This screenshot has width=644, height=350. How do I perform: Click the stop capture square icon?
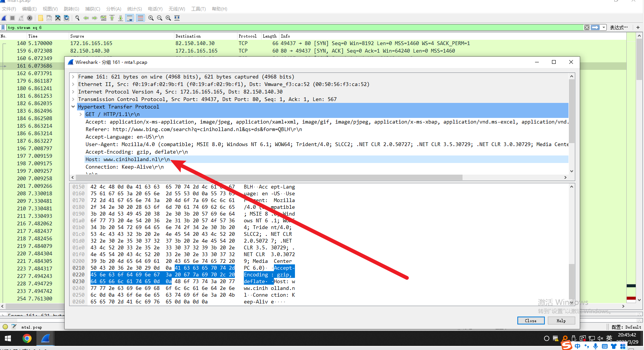pyautogui.click(x=12, y=18)
